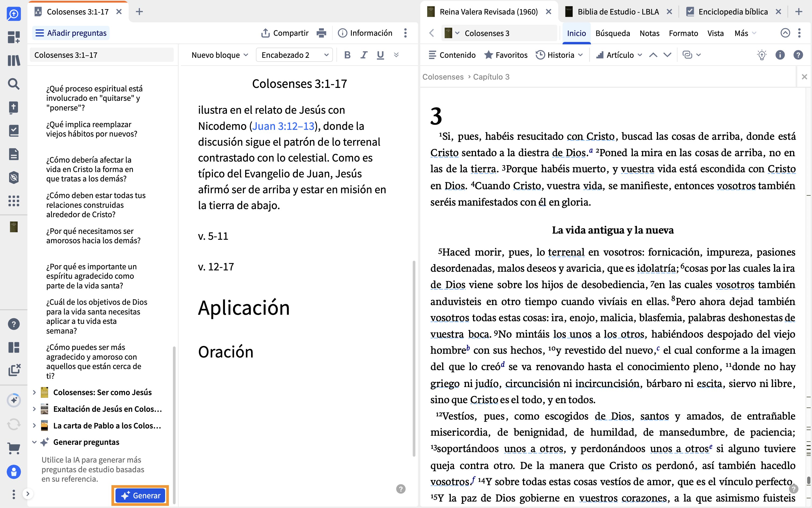Switch to Reina Valera Revisada (1960) tab
Image resolution: width=812 pixels, height=508 pixels.
(x=488, y=12)
